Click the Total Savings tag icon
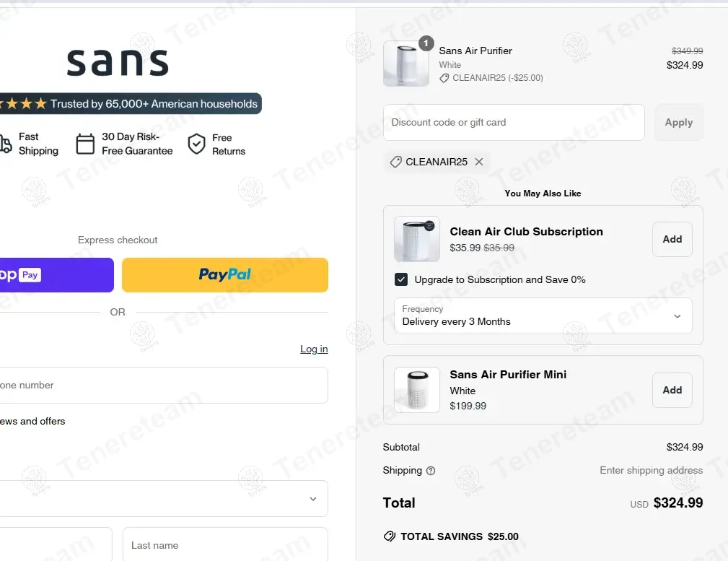This screenshot has width=728, height=561. [x=390, y=536]
